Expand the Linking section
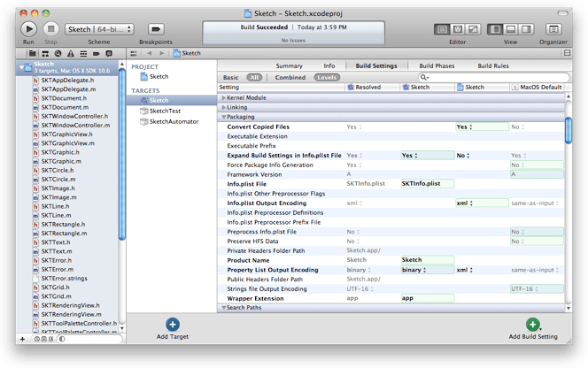Screen dimensions: 588x368 [x=223, y=108]
